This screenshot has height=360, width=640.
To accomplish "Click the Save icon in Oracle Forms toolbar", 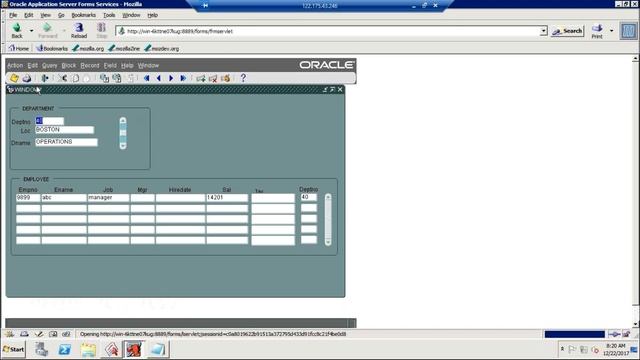I will (x=14, y=78).
